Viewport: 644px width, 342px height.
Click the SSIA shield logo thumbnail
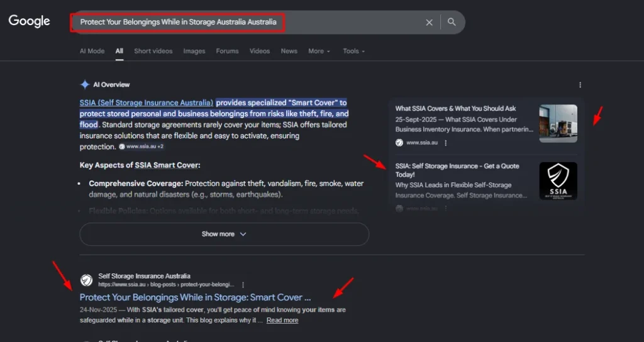tap(558, 181)
